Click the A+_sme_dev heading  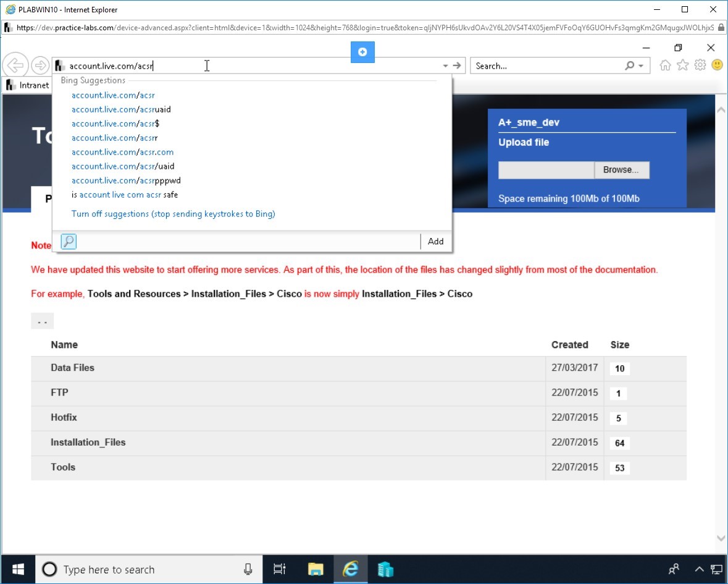529,122
